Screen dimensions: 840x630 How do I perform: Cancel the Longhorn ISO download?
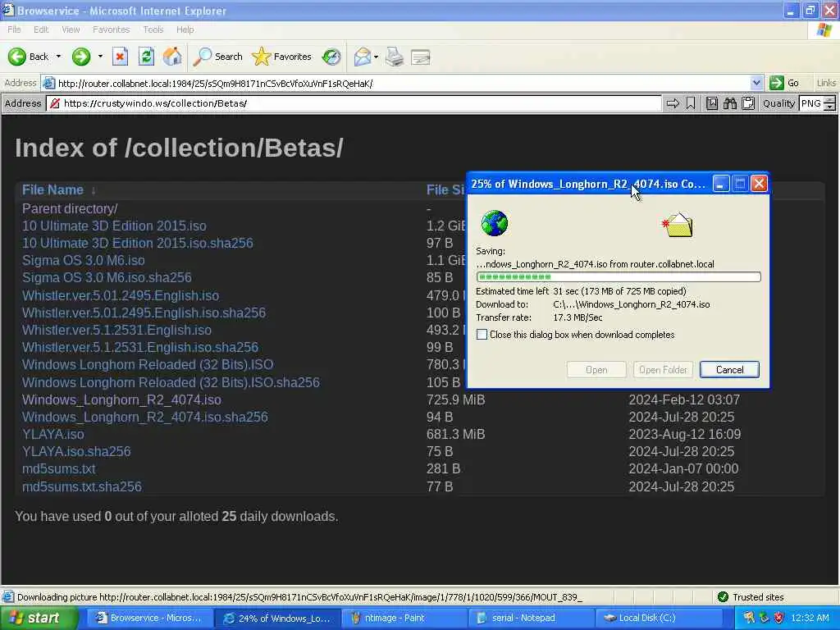tap(729, 370)
